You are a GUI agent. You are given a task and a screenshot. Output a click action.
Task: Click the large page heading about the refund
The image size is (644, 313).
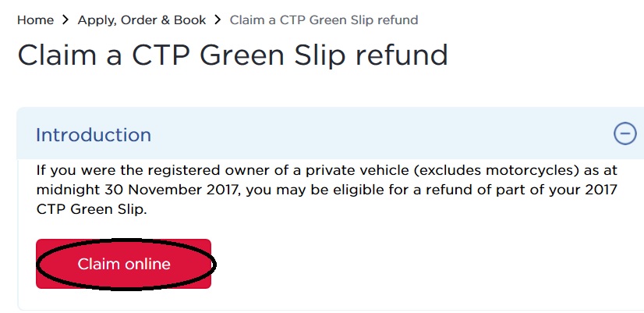232,55
